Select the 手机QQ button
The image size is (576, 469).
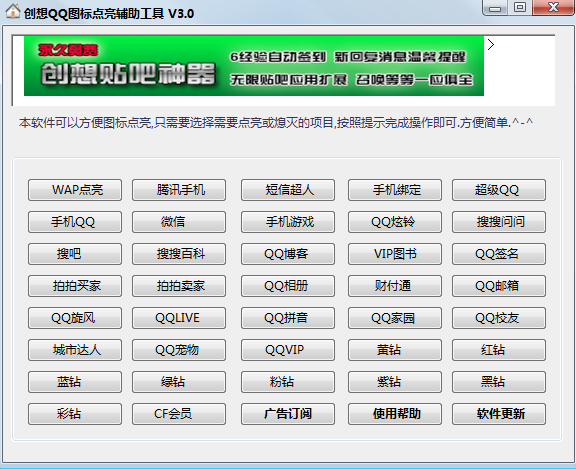(x=75, y=222)
